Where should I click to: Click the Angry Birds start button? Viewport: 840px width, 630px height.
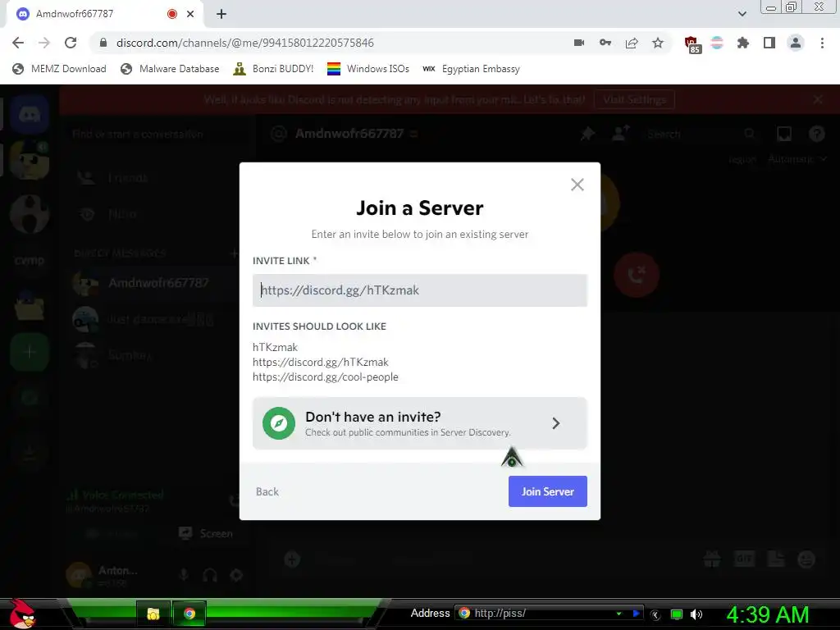pos(22,614)
